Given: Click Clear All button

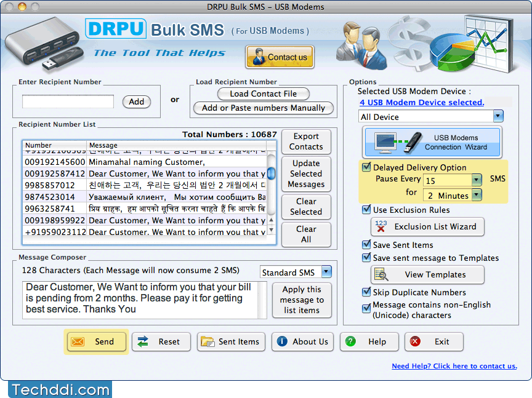Looking at the screenshot, I should tap(306, 234).
